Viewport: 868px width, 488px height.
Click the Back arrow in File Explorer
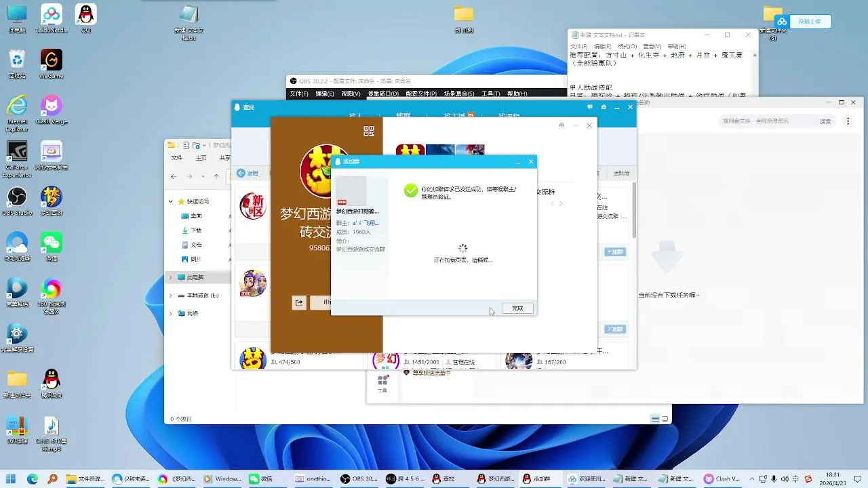pyautogui.click(x=174, y=177)
